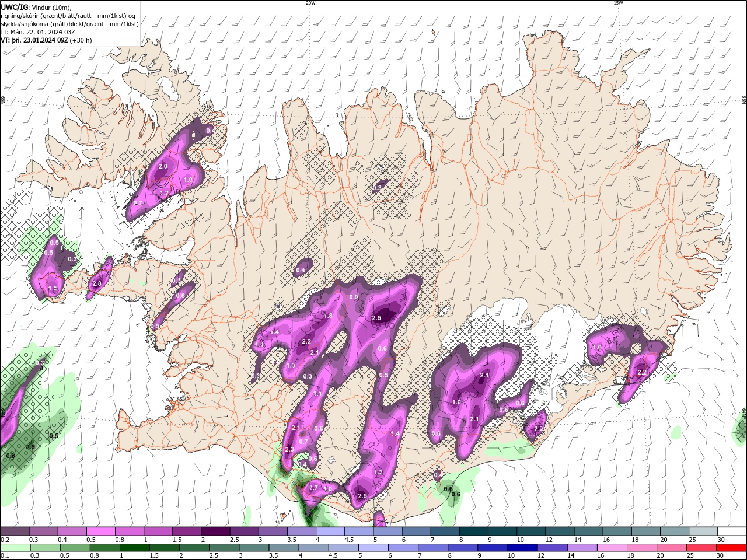
Task: Pick the darkest green swatch between 1 and 1.5, lower legend
Action: click(135, 548)
